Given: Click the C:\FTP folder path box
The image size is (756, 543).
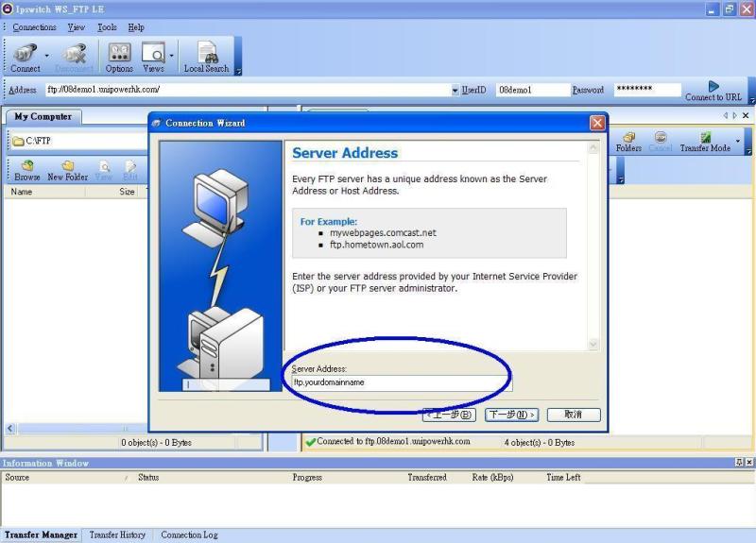Looking at the screenshot, I should pyautogui.click(x=78, y=141).
